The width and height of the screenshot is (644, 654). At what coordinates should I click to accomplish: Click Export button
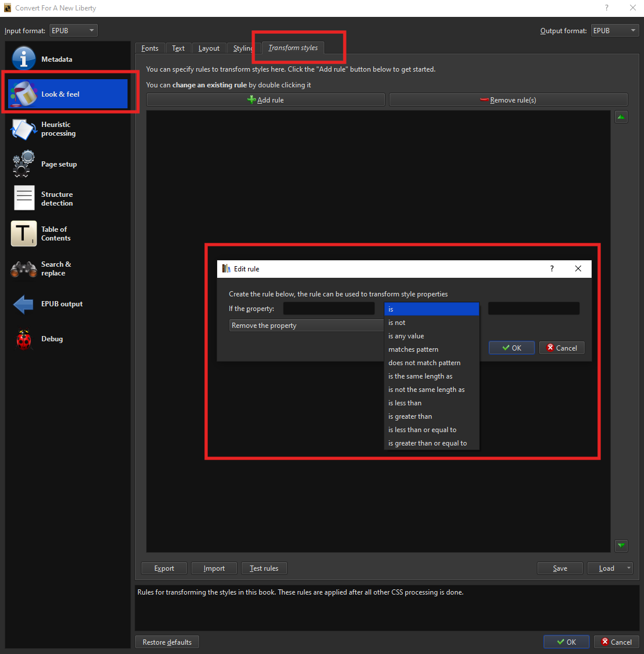164,568
